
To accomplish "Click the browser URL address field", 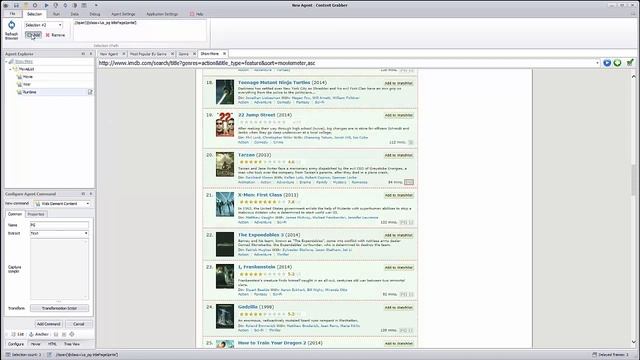I will coord(346,63).
